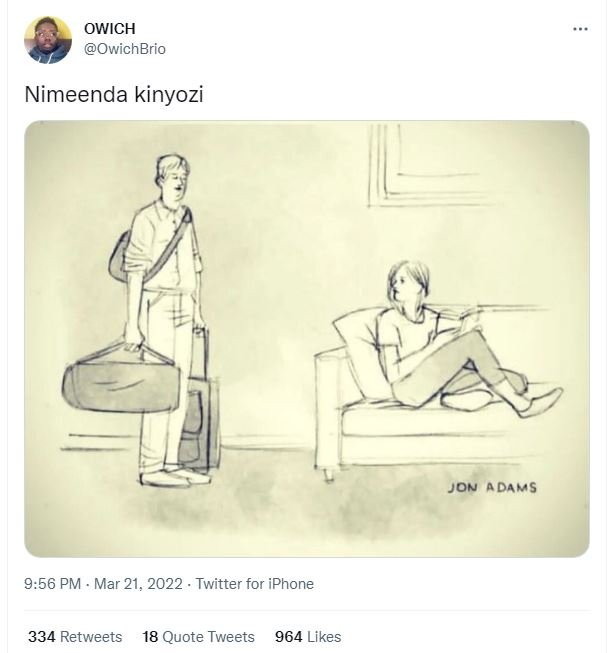Open the three-dot more options menu
The width and height of the screenshot is (611, 653).
(580, 28)
